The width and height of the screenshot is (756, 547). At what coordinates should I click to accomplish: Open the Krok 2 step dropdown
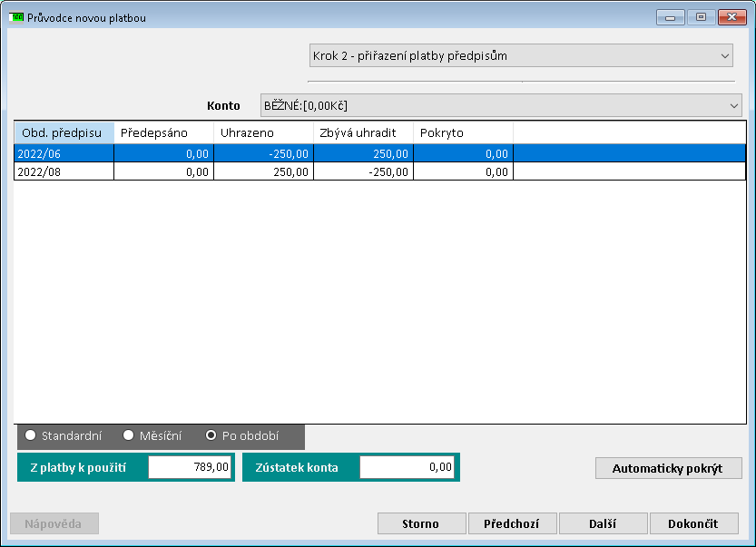(521, 55)
